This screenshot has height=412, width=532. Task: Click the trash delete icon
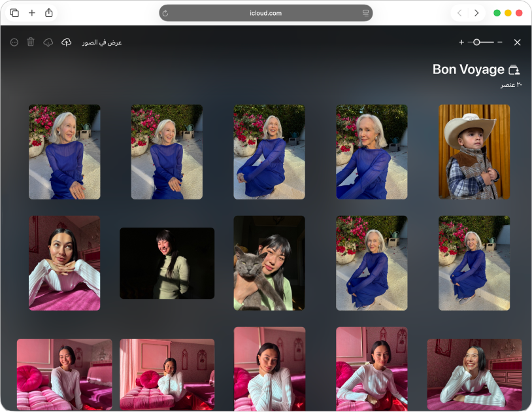[31, 42]
